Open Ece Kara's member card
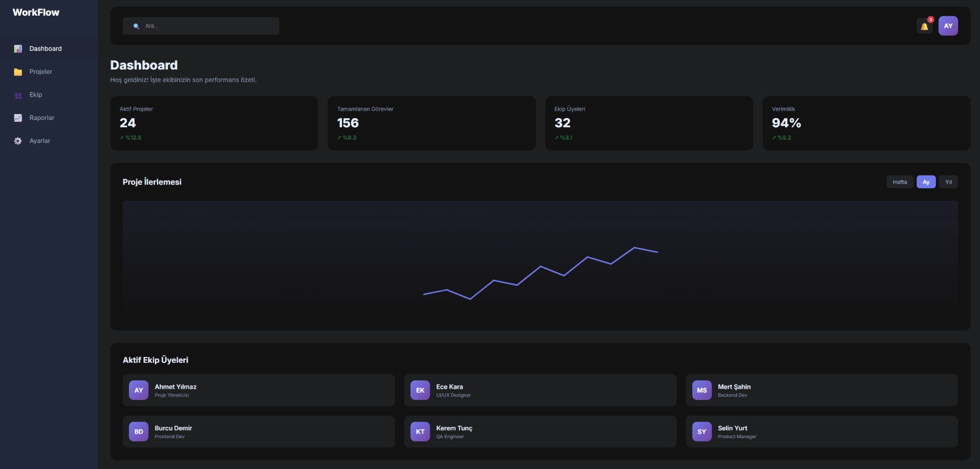980x469 pixels. (539, 390)
